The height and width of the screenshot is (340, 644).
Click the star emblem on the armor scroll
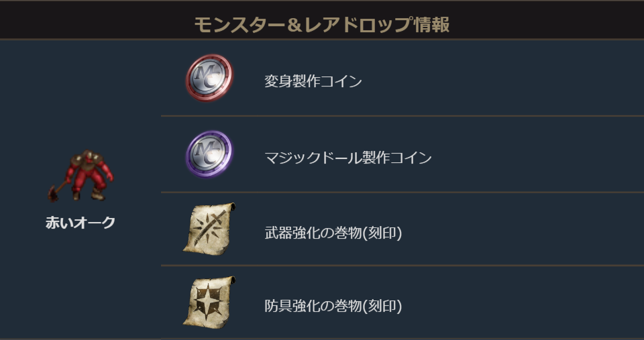coord(208,303)
